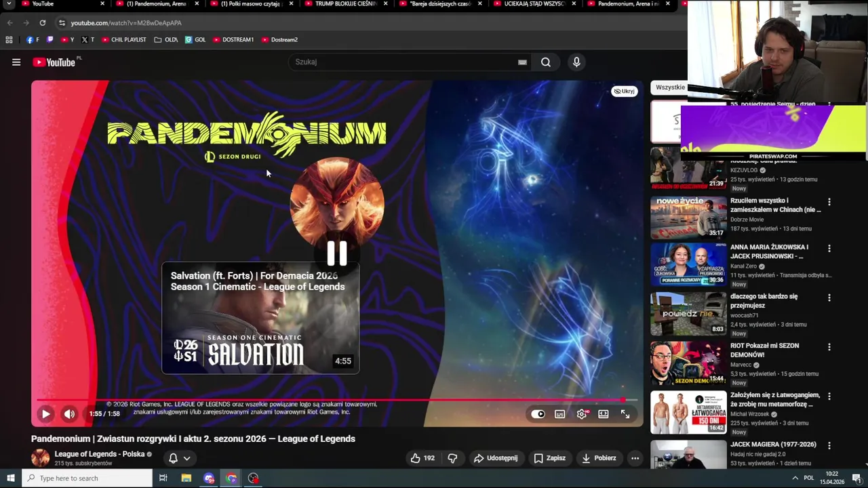This screenshot has height=488, width=868.
Task: Open the DOSTREAM1 bookmark
Action: click(233, 40)
